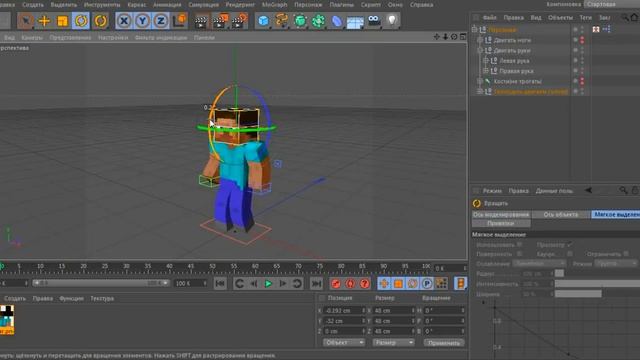Select the Стартовая layout
Viewport: 640px width, 360px height.
602,4
